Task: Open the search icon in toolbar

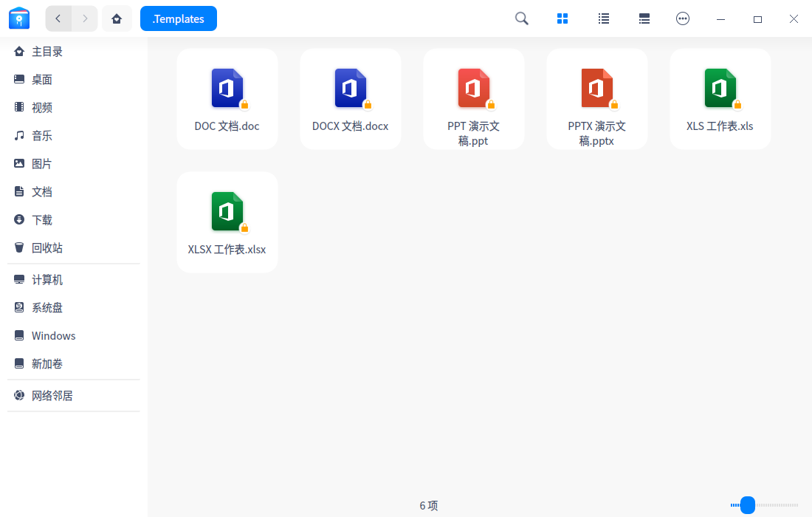Action: click(522, 18)
